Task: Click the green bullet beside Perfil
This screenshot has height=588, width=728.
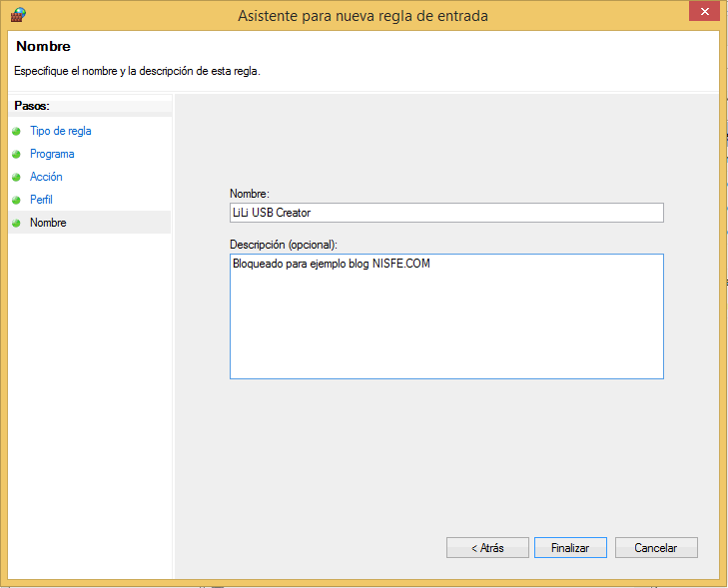Action: coord(16,200)
